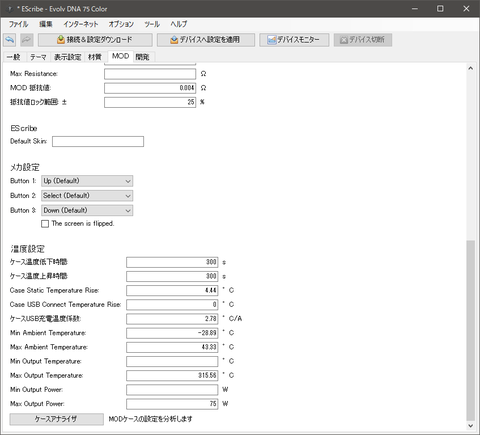
Task: Click the scrollbar down arrow
Action: 470,426
